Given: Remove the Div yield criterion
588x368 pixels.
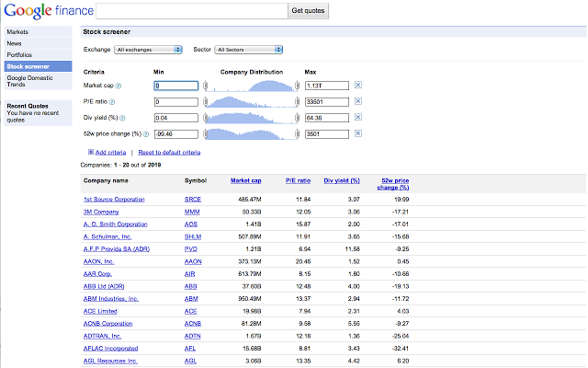Looking at the screenshot, I should pyautogui.click(x=358, y=118).
